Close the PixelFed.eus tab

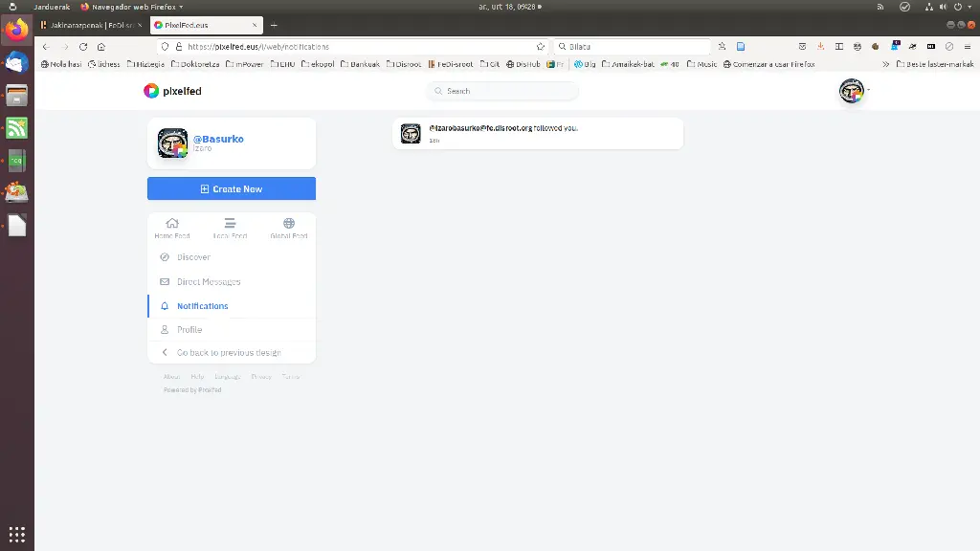coord(255,25)
